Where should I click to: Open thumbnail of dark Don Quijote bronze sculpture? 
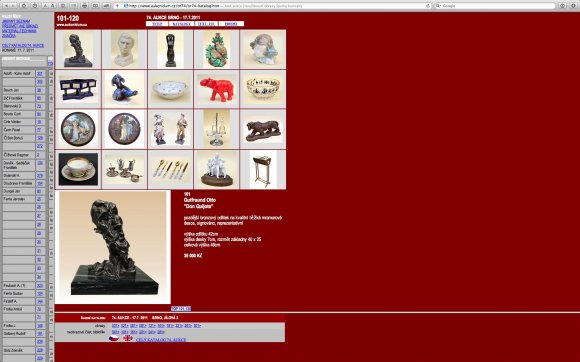[78, 50]
